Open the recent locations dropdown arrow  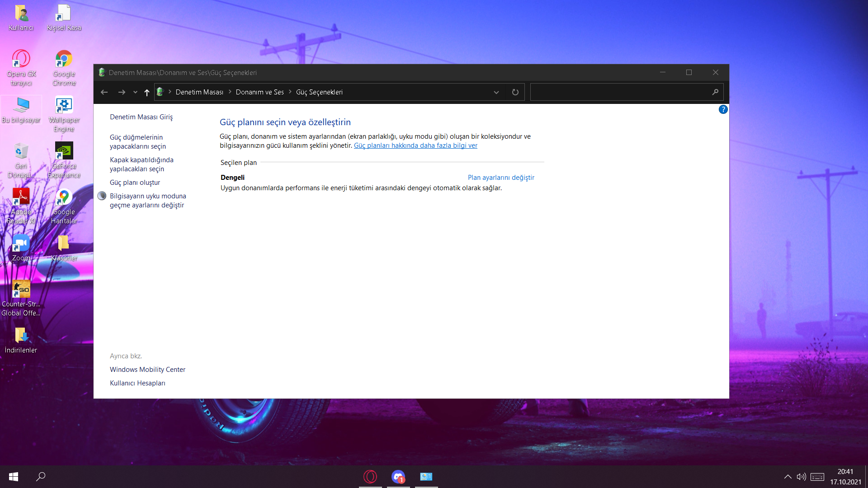tap(135, 92)
